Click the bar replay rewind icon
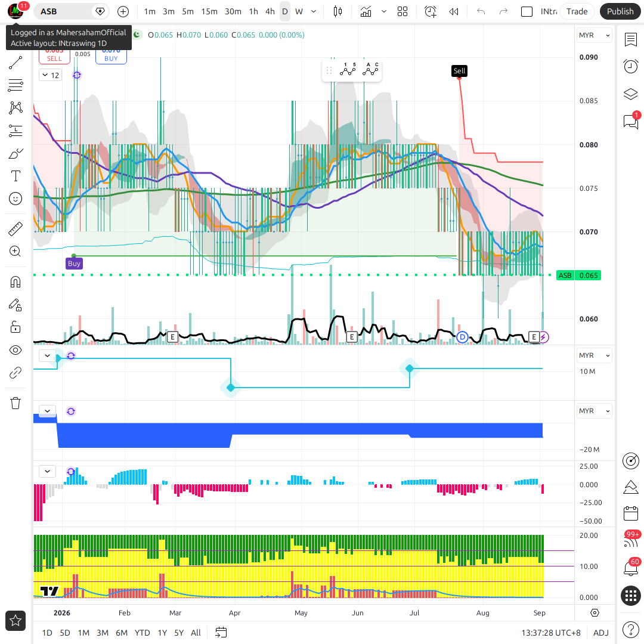644x644 pixels. [453, 11]
